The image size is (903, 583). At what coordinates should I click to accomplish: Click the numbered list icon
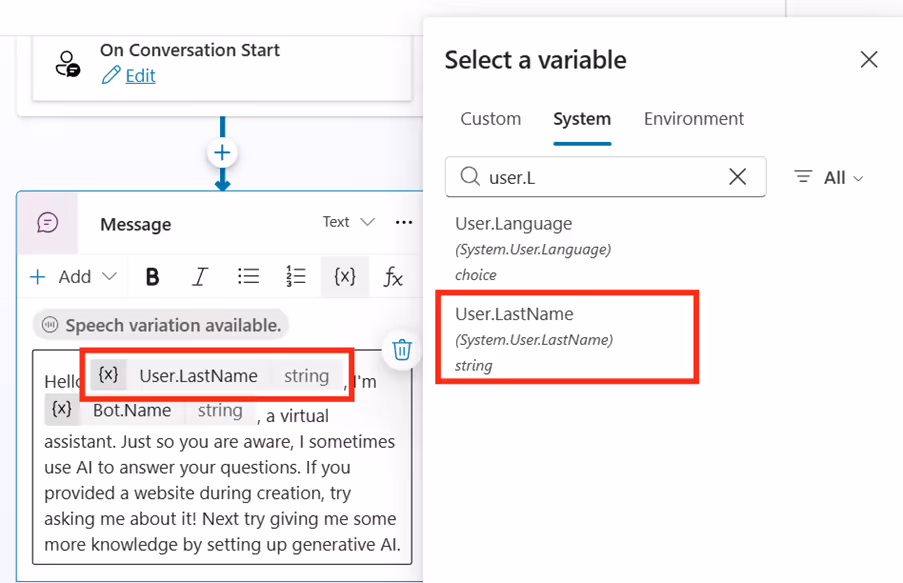297,276
